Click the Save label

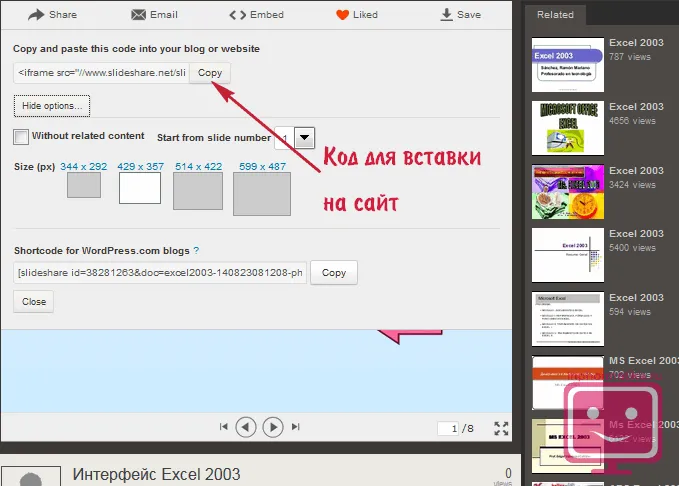(x=469, y=15)
